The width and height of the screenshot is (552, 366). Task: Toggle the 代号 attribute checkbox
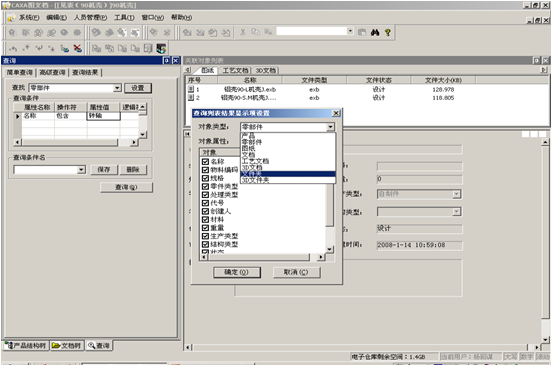click(x=206, y=203)
